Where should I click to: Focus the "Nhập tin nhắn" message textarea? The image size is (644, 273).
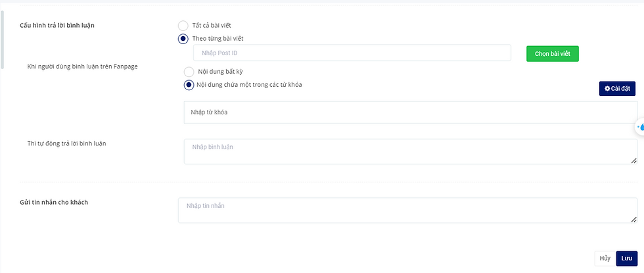(x=408, y=211)
